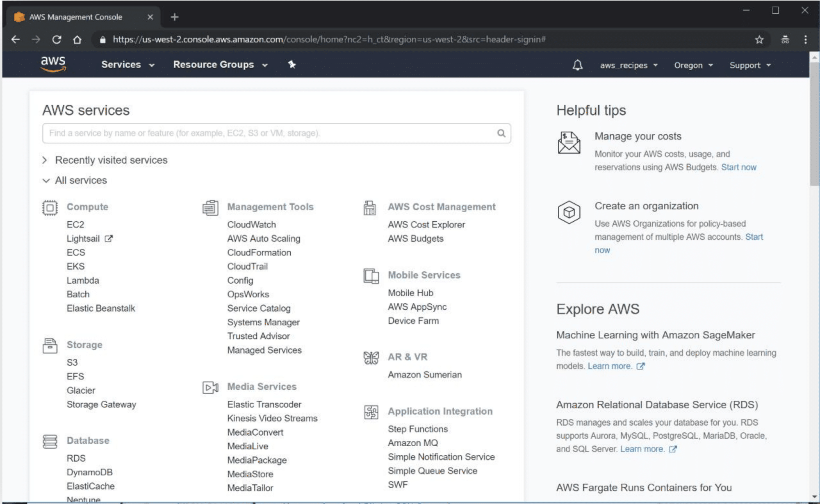Click the Media Services video icon

[210, 387]
